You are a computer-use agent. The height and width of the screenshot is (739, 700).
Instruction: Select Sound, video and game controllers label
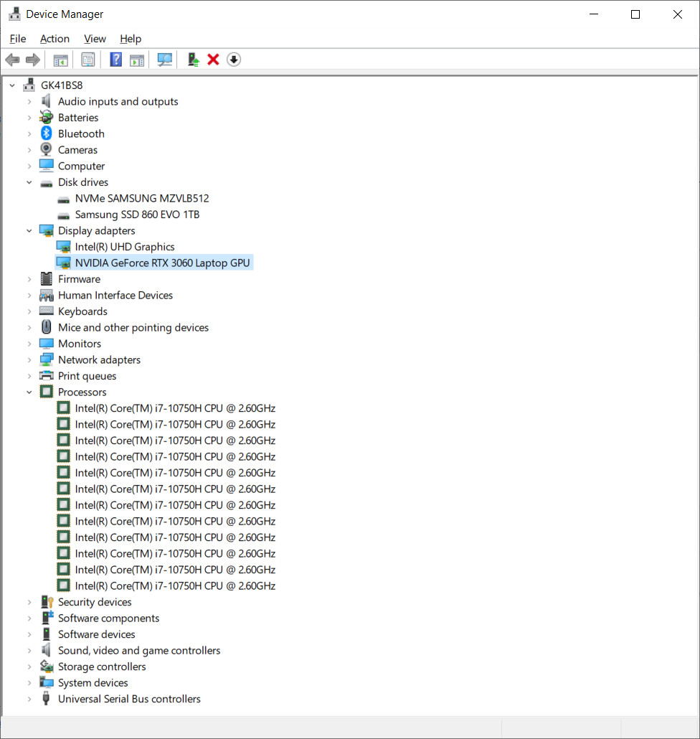[139, 651]
